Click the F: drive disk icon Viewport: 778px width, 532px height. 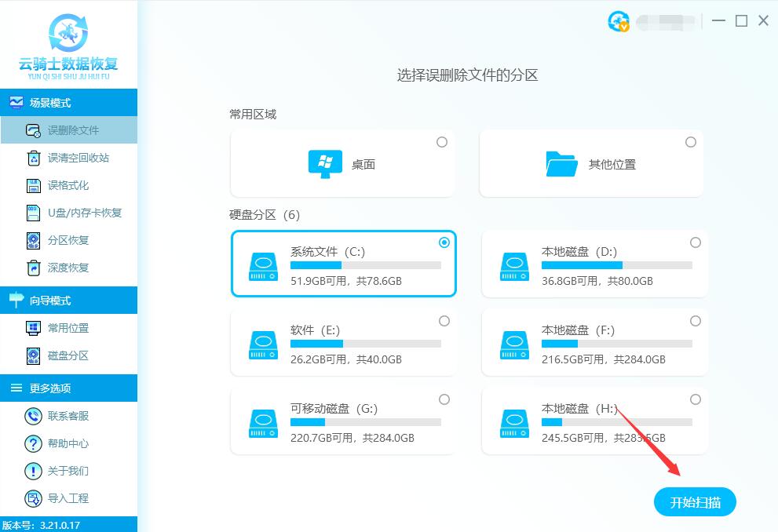coord(514,345)
